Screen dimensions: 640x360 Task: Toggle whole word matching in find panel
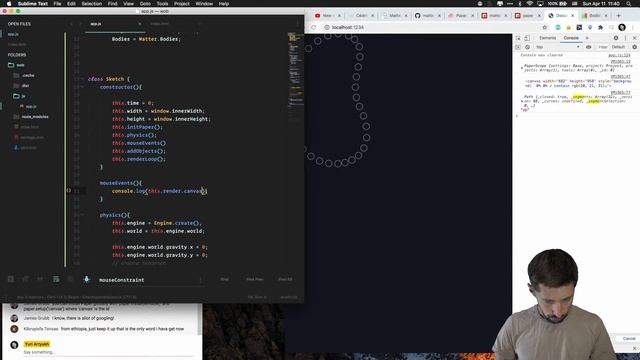(40, 279)
